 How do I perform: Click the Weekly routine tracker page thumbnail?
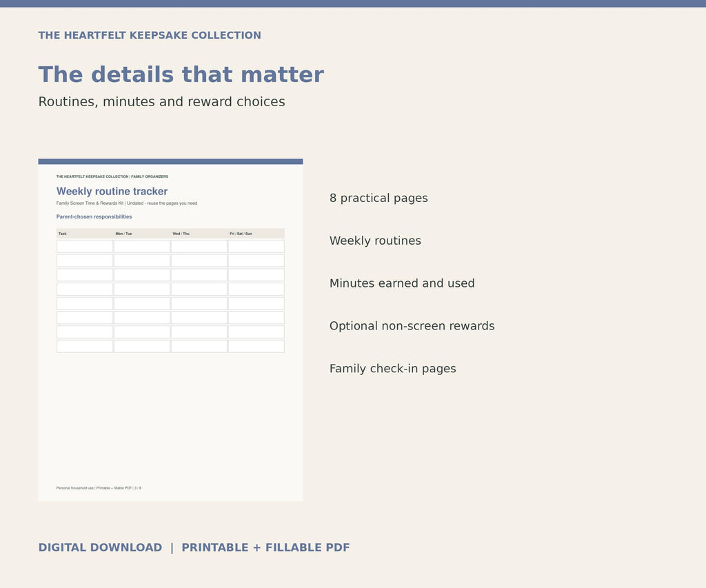tap(171, 330)
